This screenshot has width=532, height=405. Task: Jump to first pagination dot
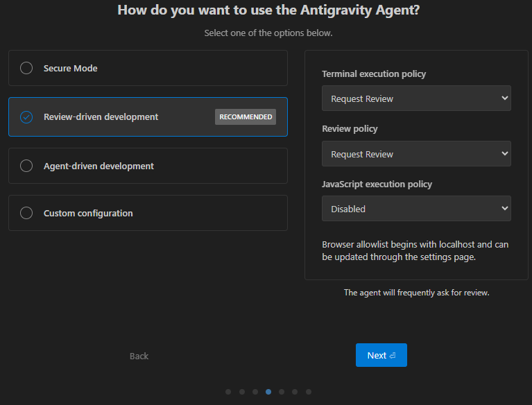[x=228, y=392]
